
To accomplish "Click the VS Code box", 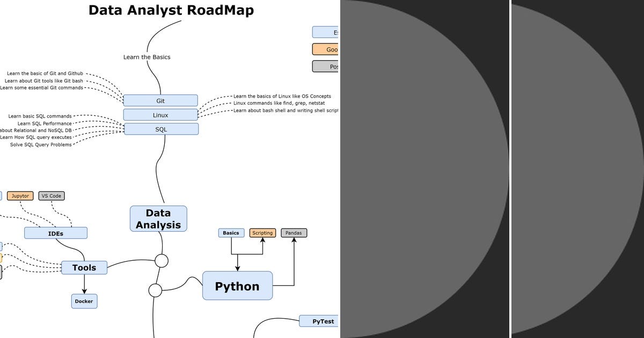I will click(51, 195).
